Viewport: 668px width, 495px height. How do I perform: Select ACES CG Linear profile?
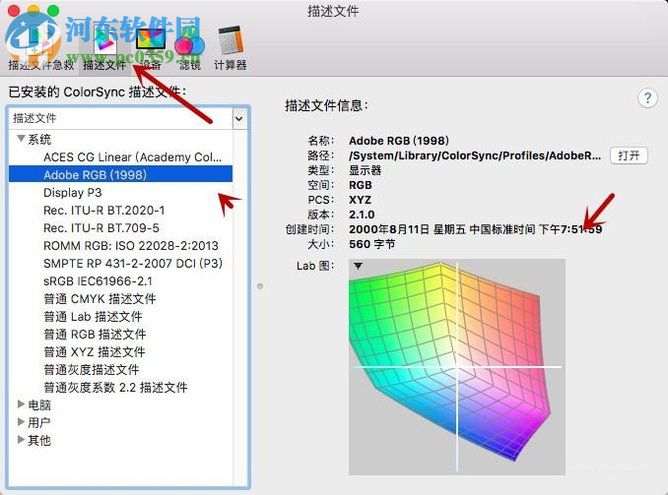pos(121,157)
